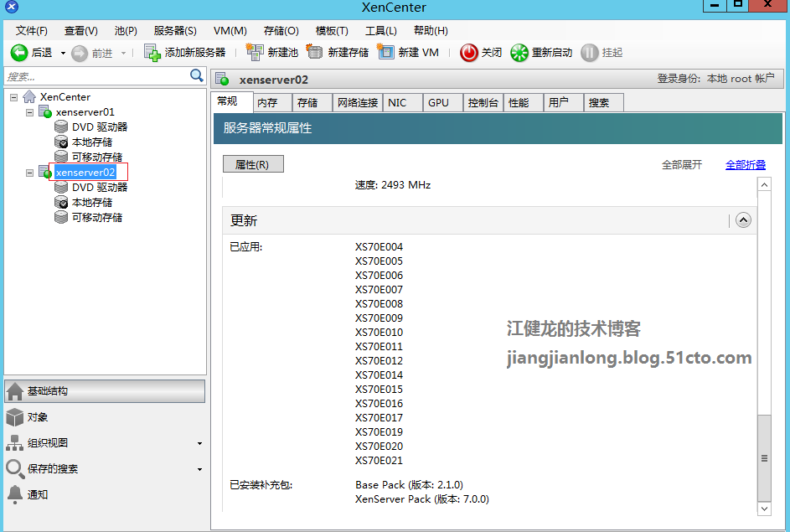Click the Add New Server (添加新服务器) icon
The height and width of the screenshot is (532, 790).
152,53
